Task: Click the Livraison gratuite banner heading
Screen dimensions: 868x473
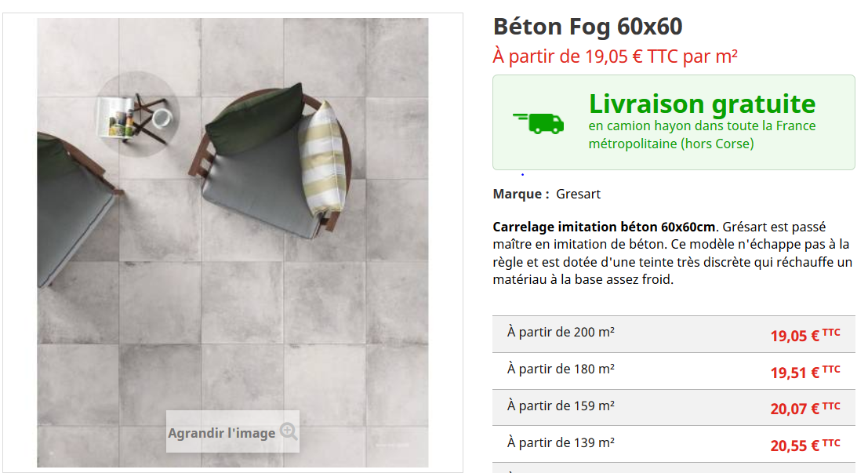Action: (702, 104)
